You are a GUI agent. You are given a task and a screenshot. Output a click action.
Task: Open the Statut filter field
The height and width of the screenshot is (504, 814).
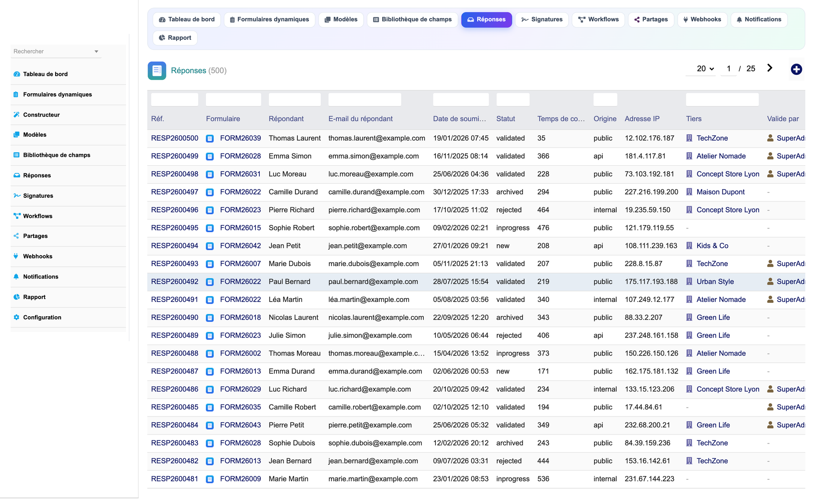tap(513, 100)
